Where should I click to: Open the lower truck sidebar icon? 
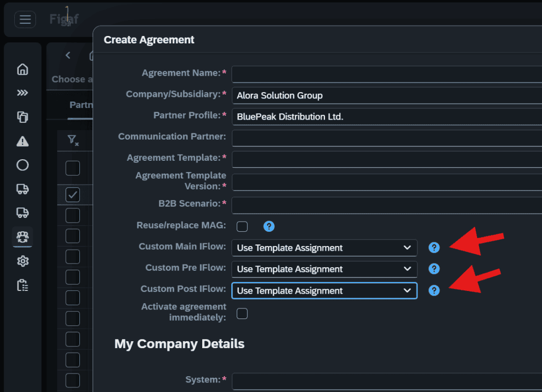22,213
